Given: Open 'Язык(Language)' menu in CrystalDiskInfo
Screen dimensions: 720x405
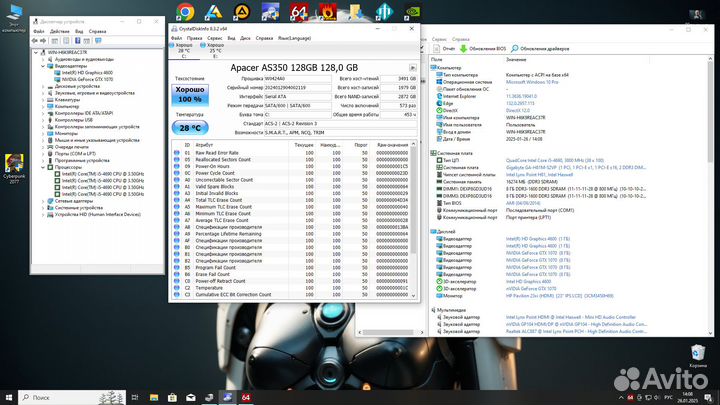Looking at the screenshot, I should (x=294, y=38).
